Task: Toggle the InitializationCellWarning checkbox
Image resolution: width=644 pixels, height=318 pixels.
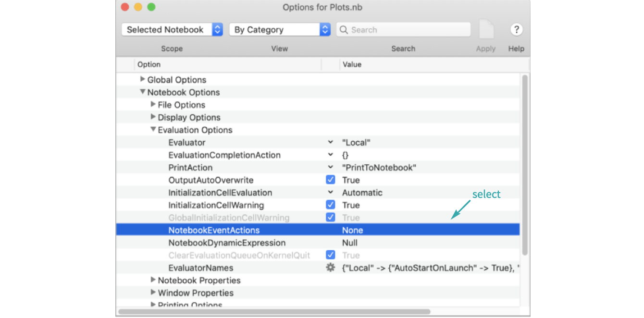Action: tap(330, 205)
